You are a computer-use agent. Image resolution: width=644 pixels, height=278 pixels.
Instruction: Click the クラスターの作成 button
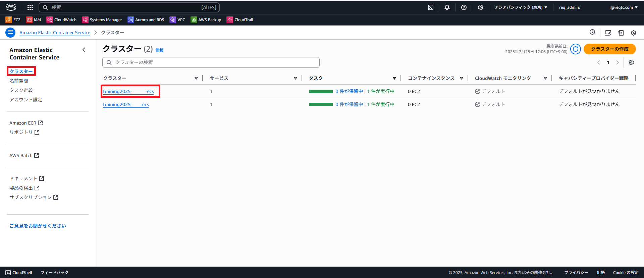610,49
